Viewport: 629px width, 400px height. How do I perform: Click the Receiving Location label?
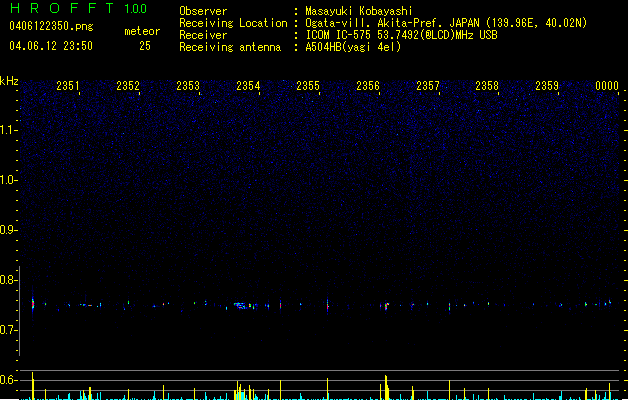233,23
